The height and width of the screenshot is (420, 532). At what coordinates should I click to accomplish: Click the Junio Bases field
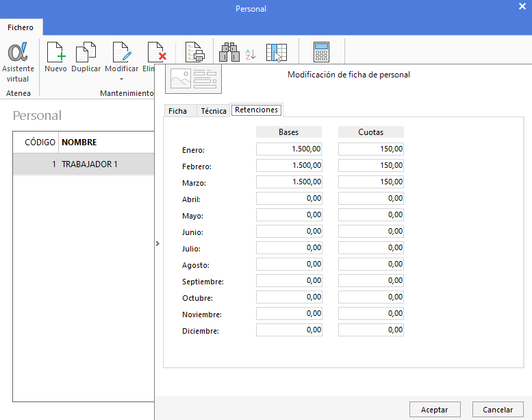tap(289, 231)
